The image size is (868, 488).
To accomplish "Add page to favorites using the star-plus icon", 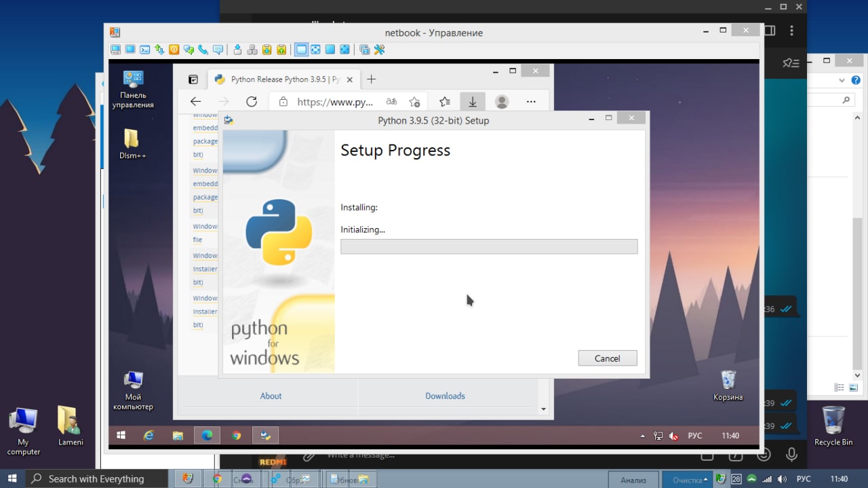I will [x=414, y=102].
